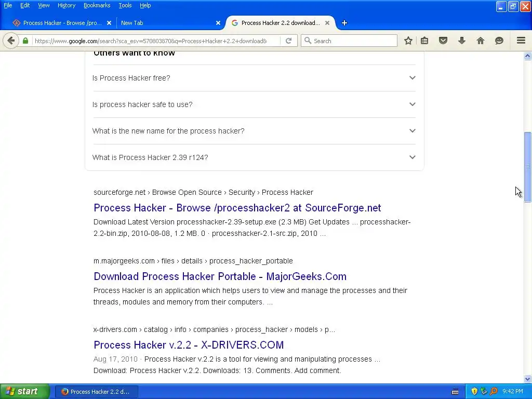Screen dimensions: 532x399
Task: Open the Tools menu
Action: pyautogui.click(x=125, y=5)
